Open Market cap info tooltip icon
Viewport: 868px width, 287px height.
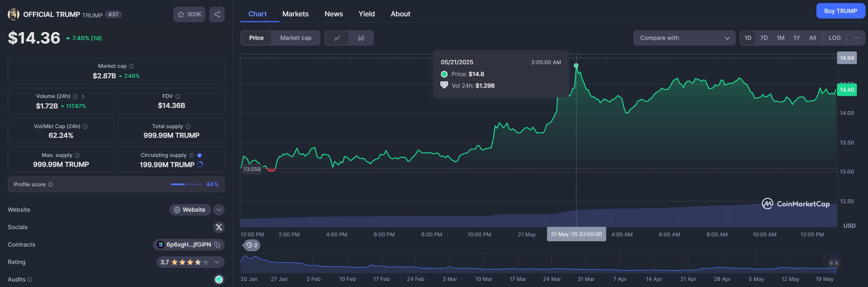click(x=131, y=66)
